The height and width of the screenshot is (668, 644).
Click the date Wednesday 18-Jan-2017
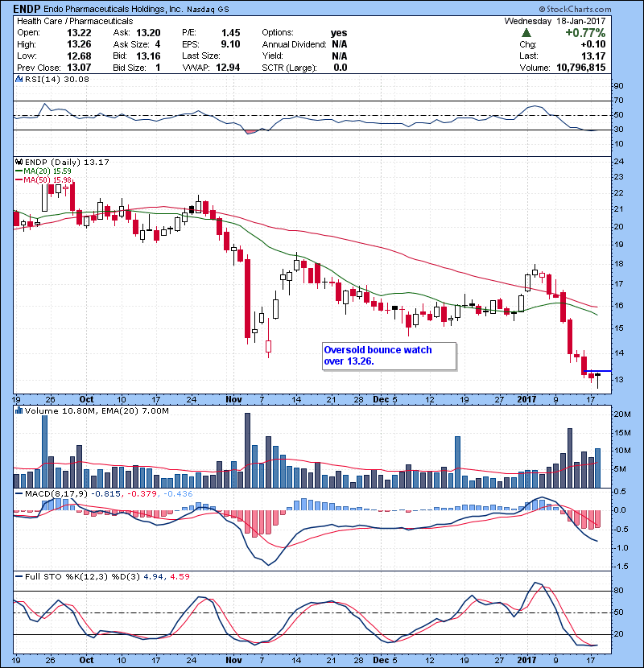coord(555,21)
